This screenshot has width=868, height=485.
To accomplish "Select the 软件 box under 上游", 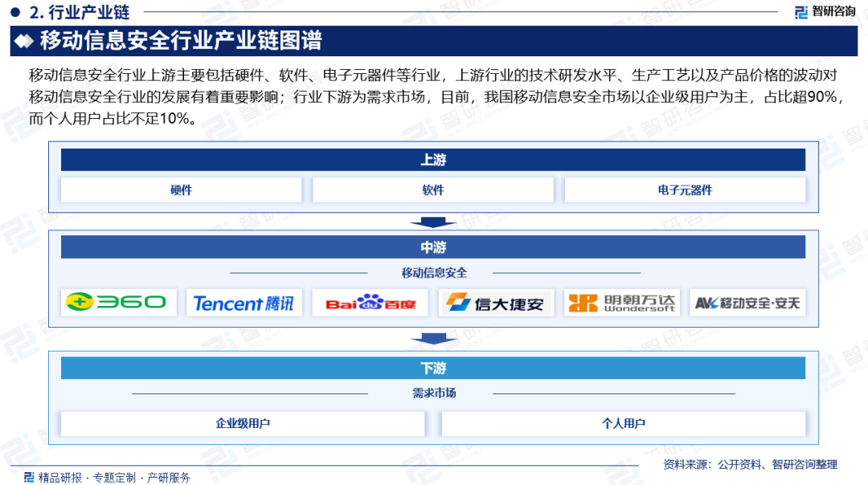I will point(433,190).
